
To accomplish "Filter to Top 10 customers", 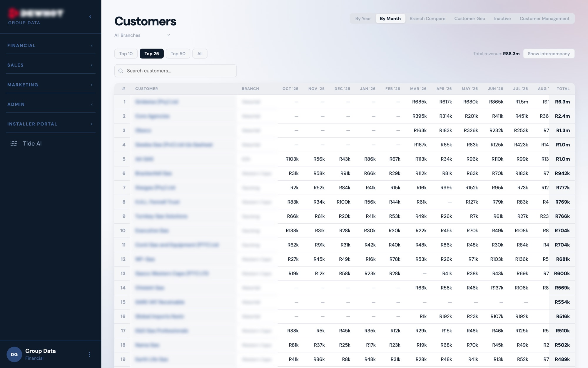I will pyautogui.click(x=126, y=54).
